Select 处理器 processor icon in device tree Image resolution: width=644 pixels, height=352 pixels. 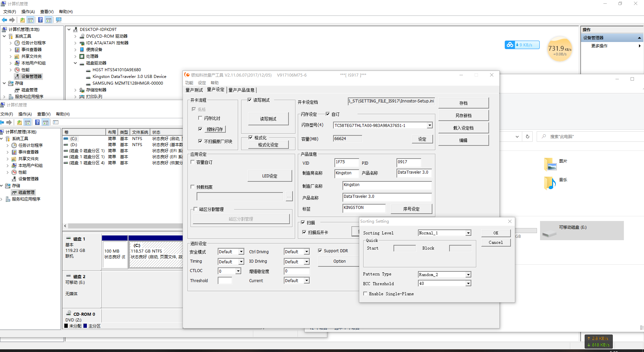tap(82, 56)
